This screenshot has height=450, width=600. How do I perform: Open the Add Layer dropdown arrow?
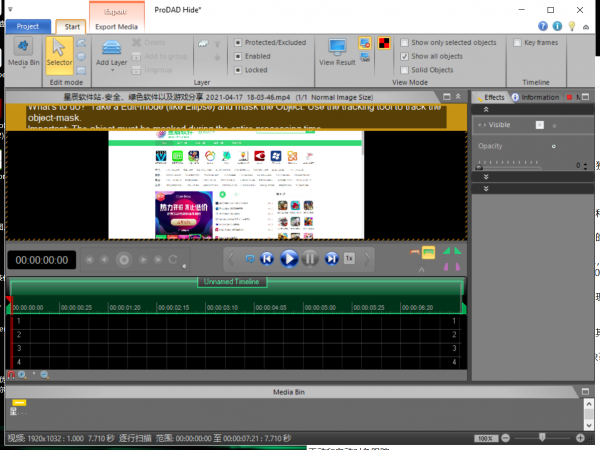112,70
